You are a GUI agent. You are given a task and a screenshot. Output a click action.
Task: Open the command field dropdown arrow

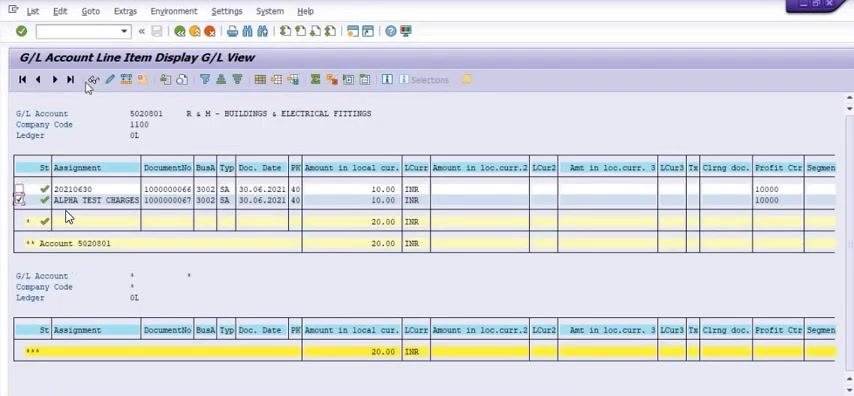(x=125, y=32)
